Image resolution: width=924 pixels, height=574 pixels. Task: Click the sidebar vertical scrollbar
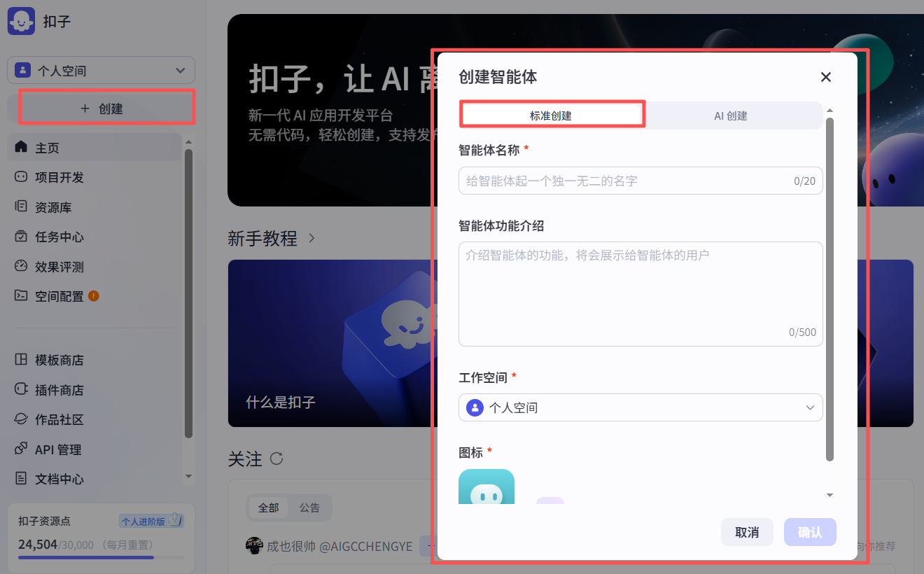tap(188, 293)
